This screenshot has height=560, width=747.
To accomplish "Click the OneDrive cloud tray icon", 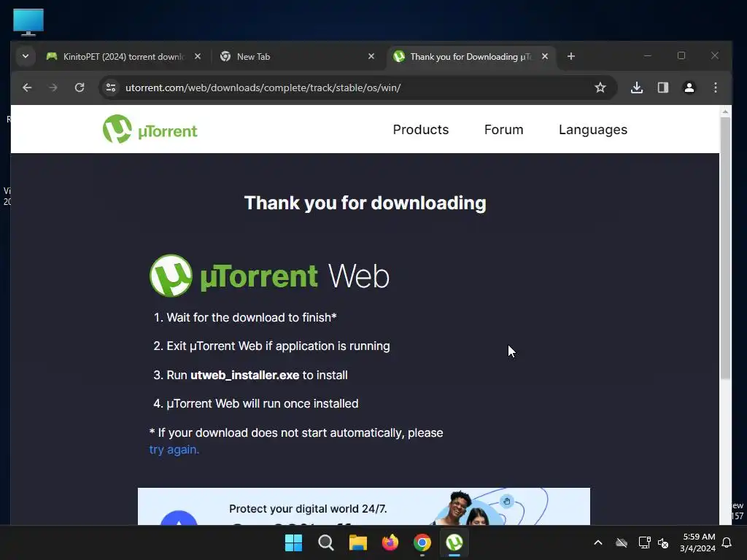I will pos(622,542).
